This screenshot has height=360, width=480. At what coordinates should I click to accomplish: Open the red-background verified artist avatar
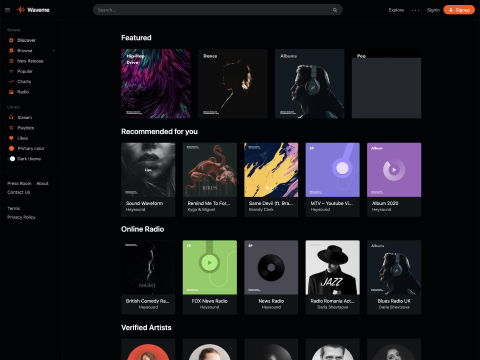coord(148,352)
